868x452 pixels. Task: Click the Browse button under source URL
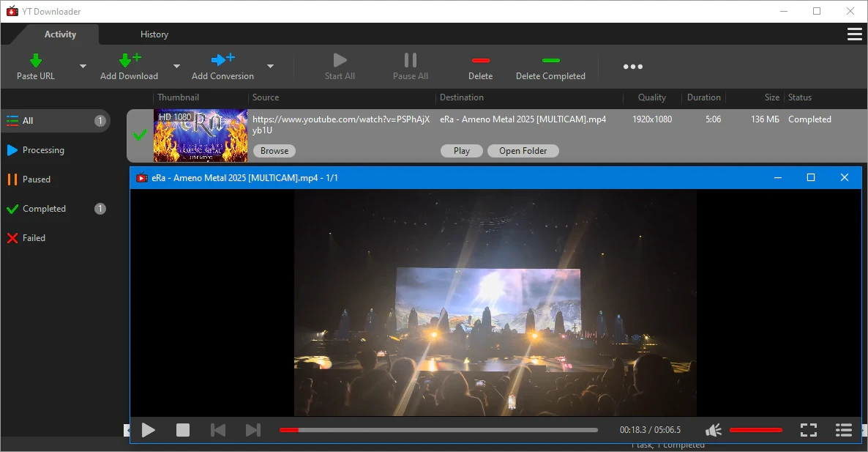click(x=274, y=151)
